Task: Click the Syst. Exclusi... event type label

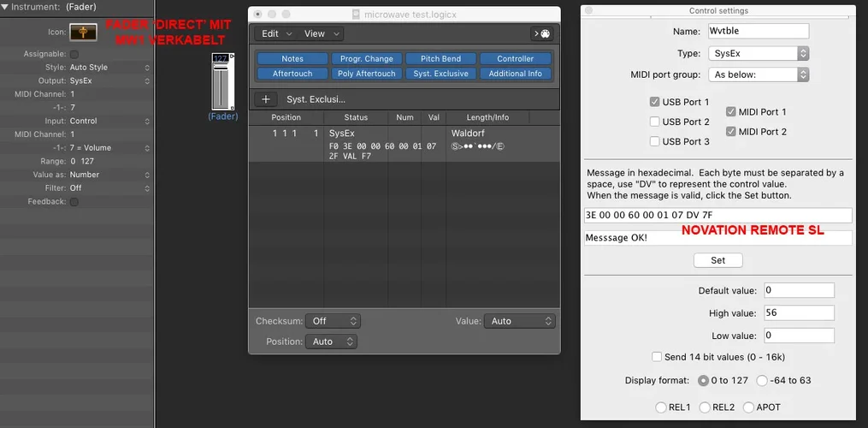Action: 316,99
